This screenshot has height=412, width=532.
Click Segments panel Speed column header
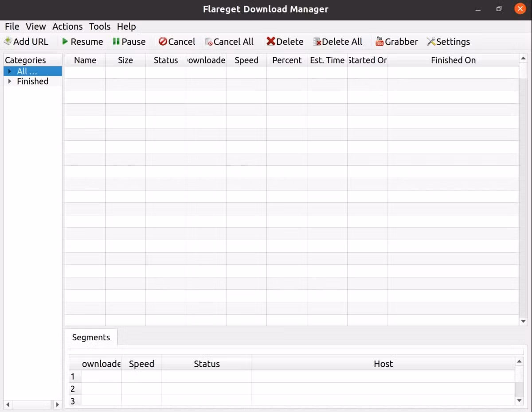(141, 364)
